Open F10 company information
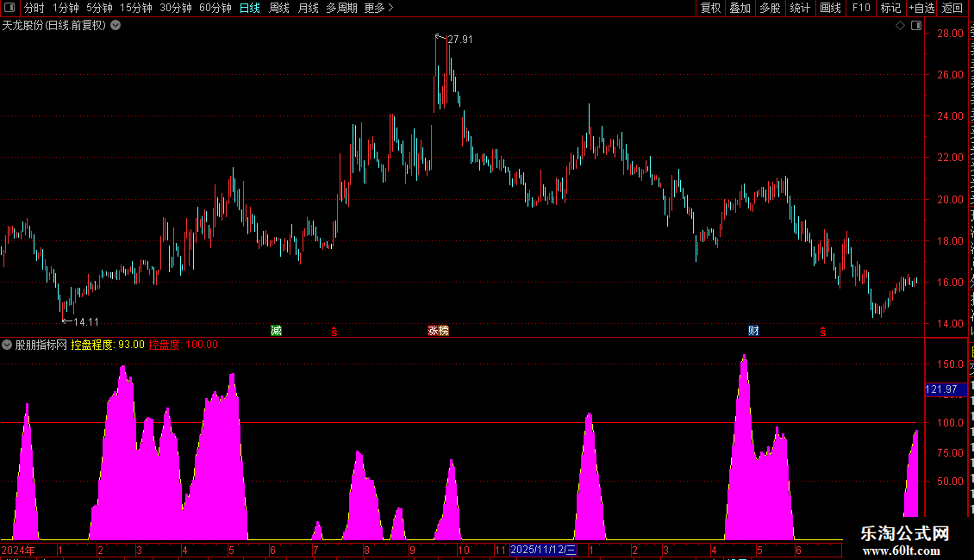The width and height of the screenshot is (974, 560). coord(861,8)
